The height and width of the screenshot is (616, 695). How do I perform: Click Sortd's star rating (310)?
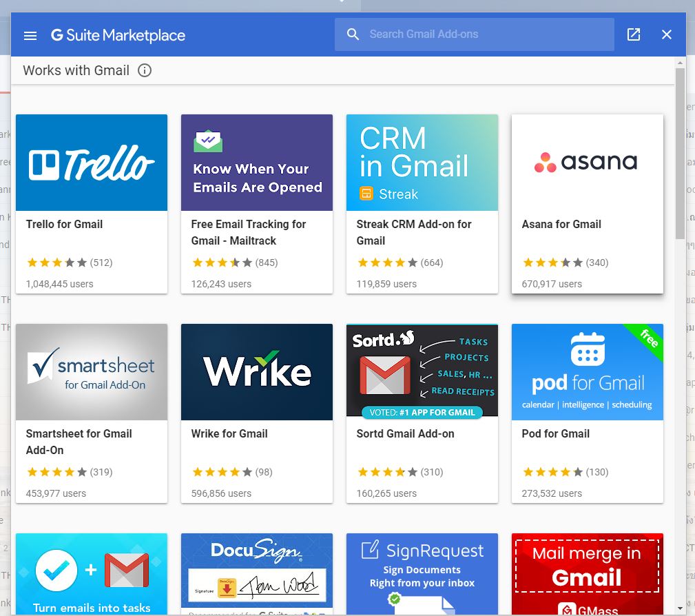coord(400,472)
